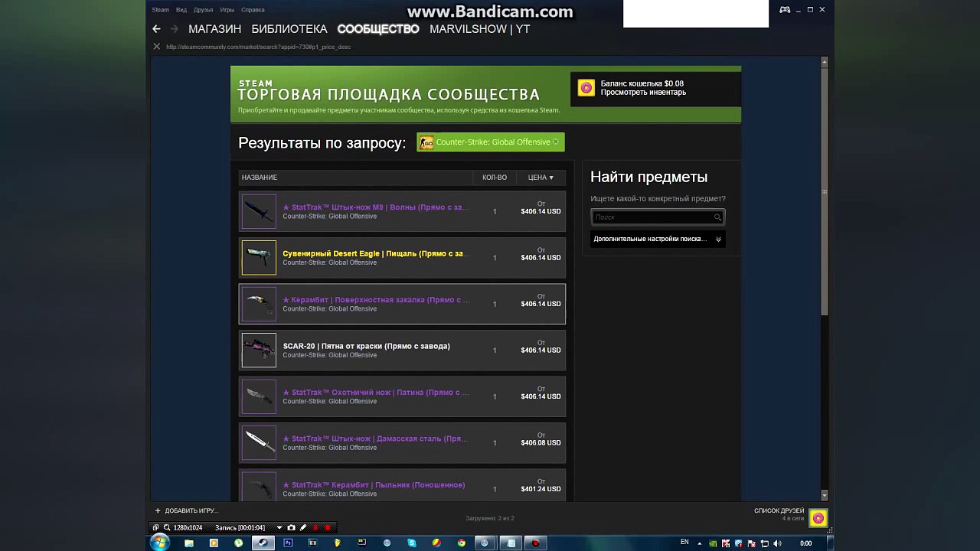Open the Сувенирный Desert Eagle | Пищаль listing
The height and width of the screenshot is (551, 980).
pyautogui.click(x=402, y=258)
